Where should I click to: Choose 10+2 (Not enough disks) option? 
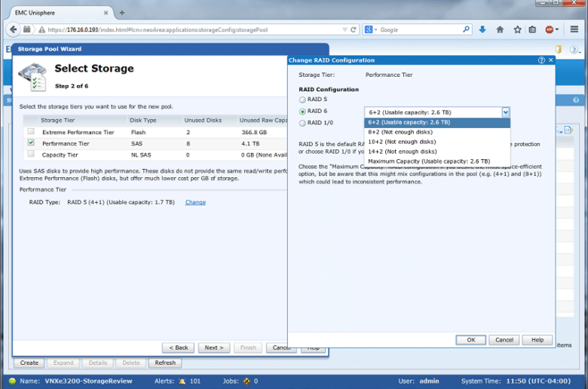click(x=437, y=142)
